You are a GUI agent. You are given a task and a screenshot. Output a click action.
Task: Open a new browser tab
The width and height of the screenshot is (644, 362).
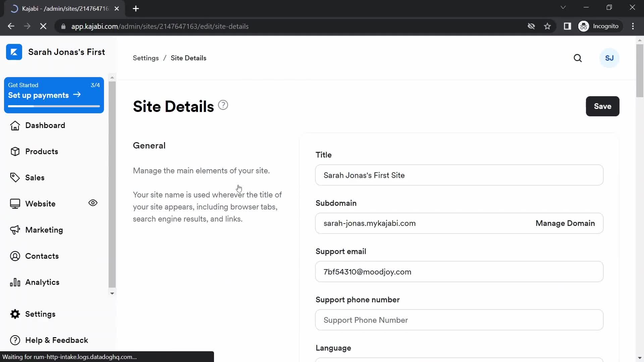tap(136, 9)
